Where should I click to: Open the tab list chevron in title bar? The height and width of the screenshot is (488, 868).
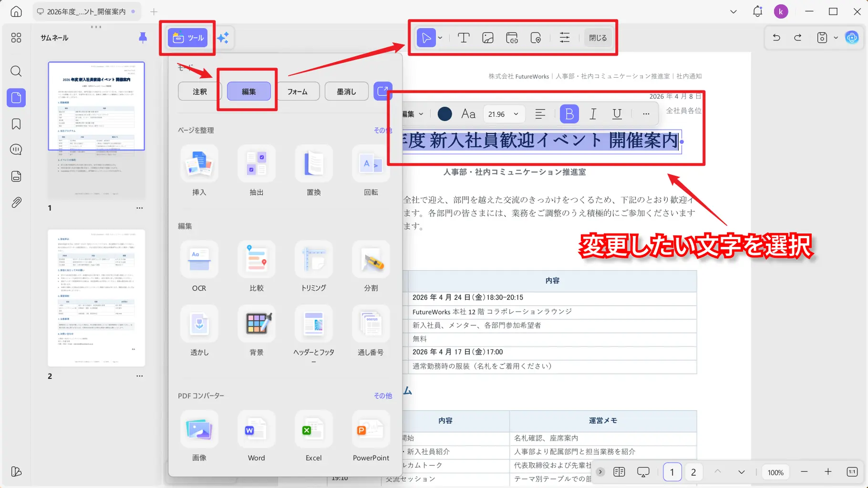tap(734, 11)
